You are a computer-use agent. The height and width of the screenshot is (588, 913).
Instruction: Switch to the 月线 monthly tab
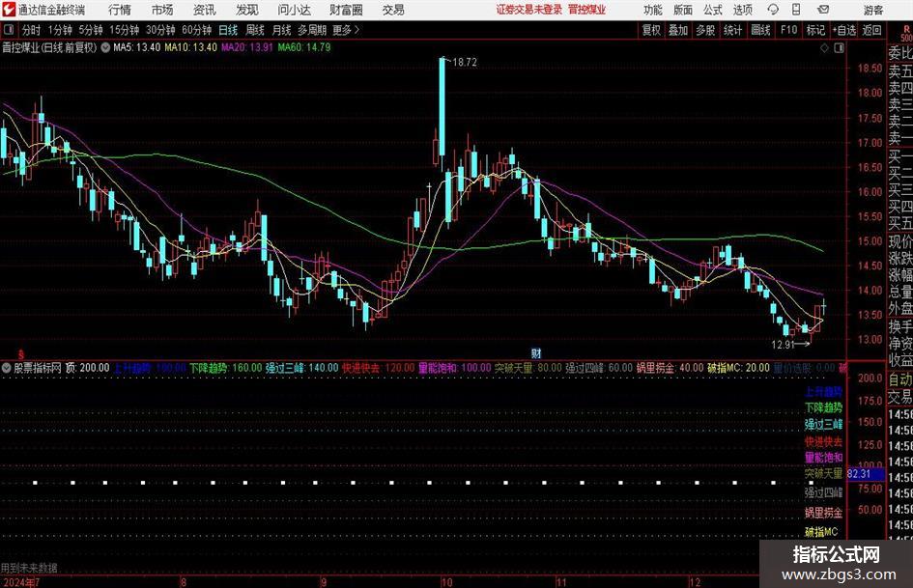281,30
